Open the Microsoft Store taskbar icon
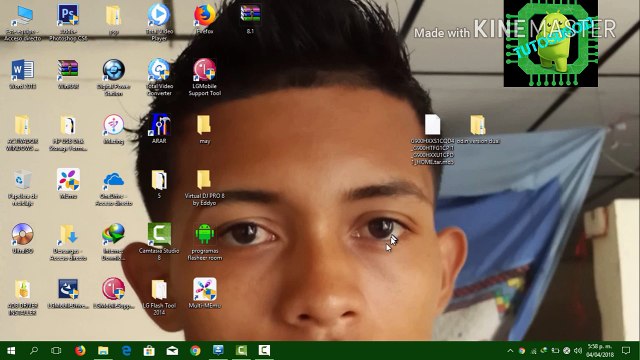Image resolution: width=640 pixels, height=360 pixels. [149, 351]
